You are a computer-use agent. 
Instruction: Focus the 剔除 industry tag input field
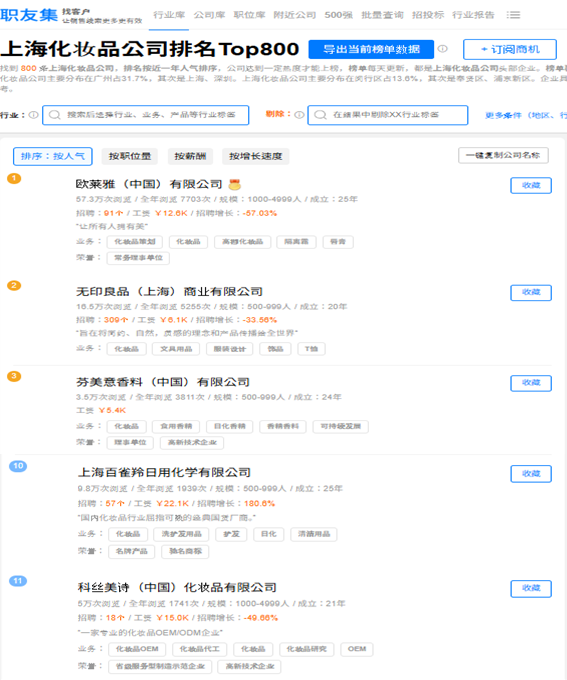[x=387, y=115]
